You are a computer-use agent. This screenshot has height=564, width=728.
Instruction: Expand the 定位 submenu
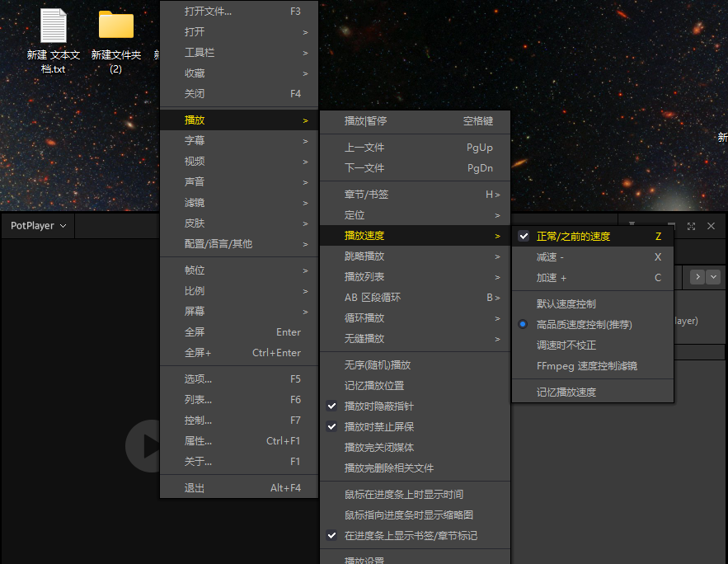pyautogui.click(x=415, y=215)
